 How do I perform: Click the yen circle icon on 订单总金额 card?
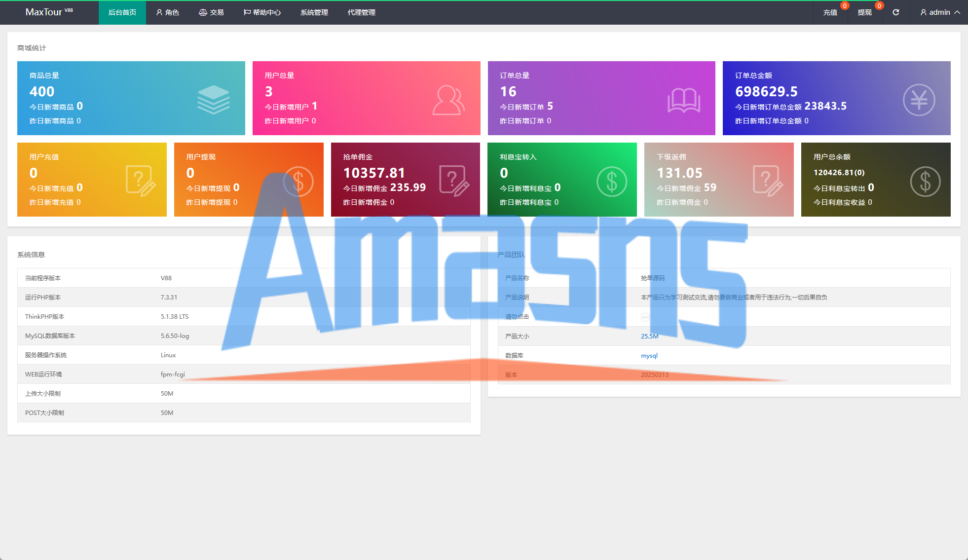919,100
